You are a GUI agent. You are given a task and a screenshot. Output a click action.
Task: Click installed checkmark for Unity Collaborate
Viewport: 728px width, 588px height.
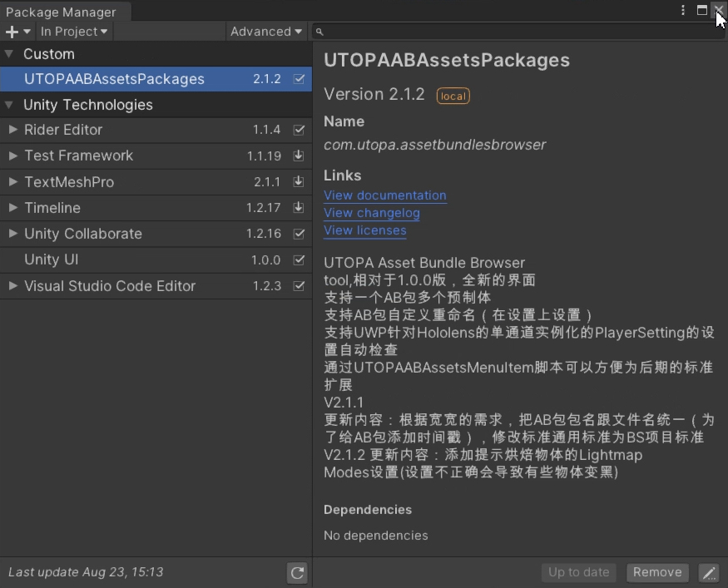tap(300, 234)
